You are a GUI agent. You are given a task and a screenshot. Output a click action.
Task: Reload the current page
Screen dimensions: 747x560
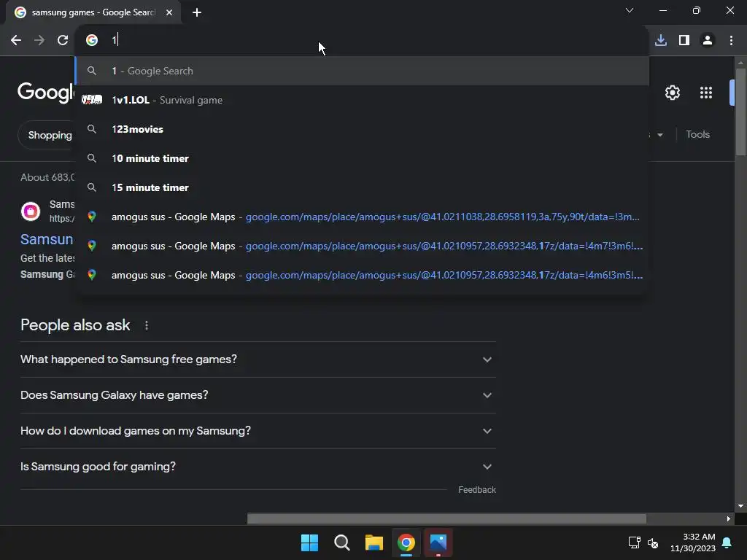pyautogui.click(x=63, y=40)
